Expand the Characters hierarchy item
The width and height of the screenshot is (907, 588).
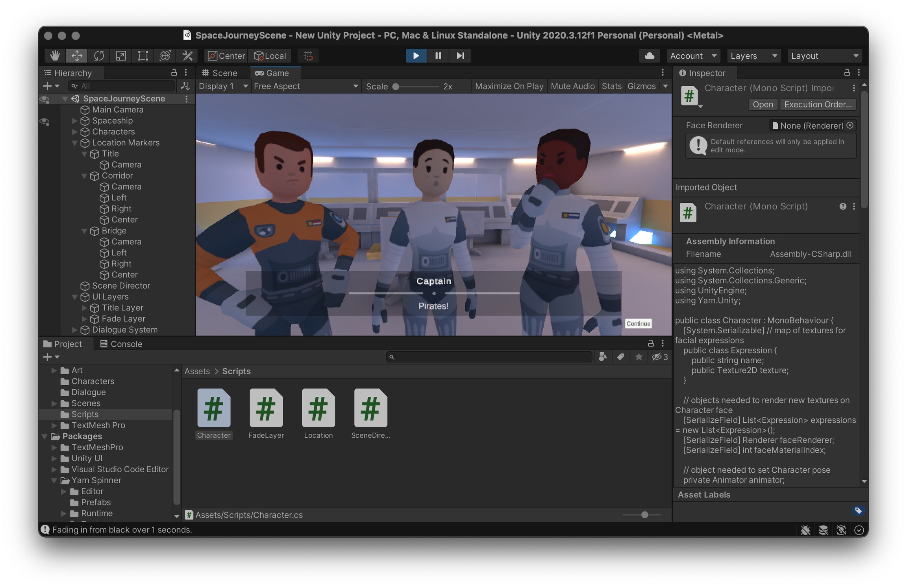(x=74, y=132)
